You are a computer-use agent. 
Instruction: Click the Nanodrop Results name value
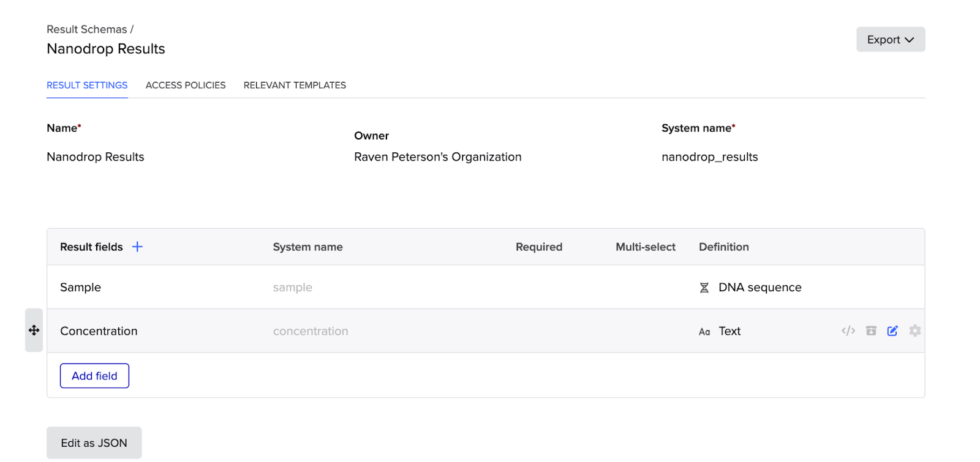(x=96, y=157)
